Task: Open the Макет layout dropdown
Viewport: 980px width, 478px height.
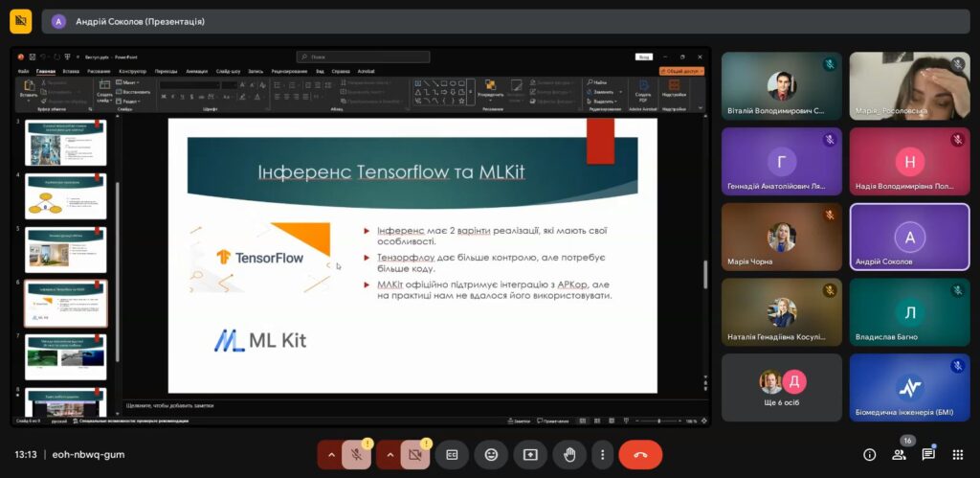Action: pyautogui.click(x=129, y=82)
